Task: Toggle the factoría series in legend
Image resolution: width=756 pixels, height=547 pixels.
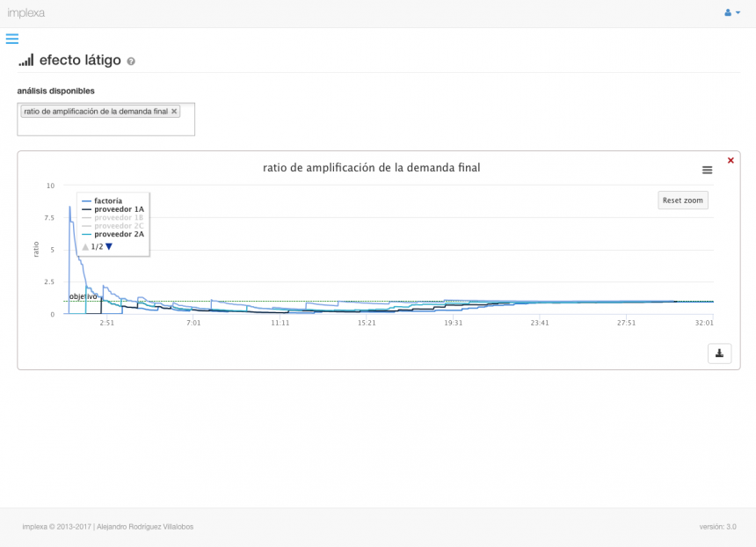Action: pyautogui.click(x=107, y=201)
